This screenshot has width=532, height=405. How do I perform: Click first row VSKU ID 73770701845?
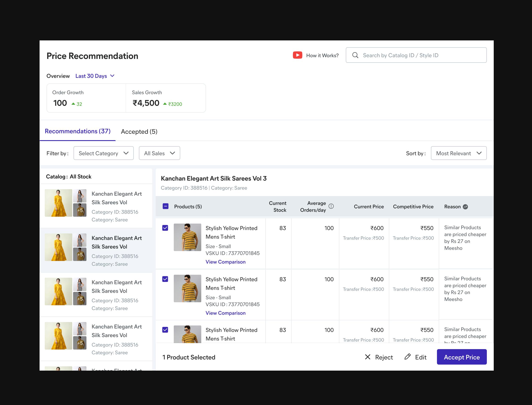coord(232,253)
